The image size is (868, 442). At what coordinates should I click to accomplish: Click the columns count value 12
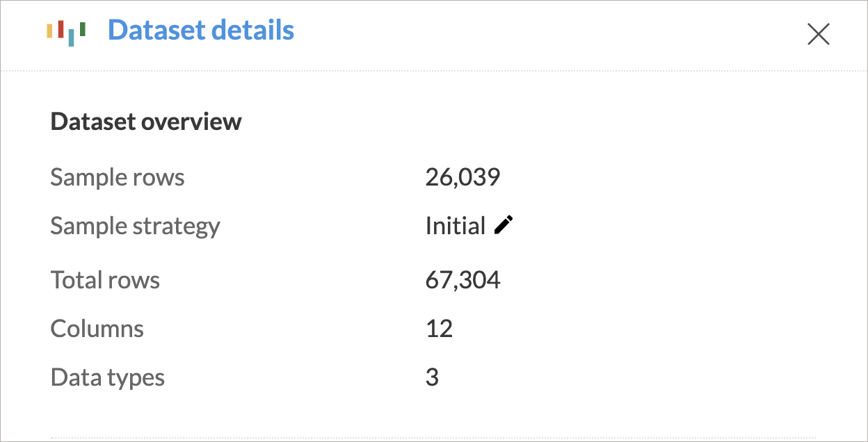coord(439,328)
